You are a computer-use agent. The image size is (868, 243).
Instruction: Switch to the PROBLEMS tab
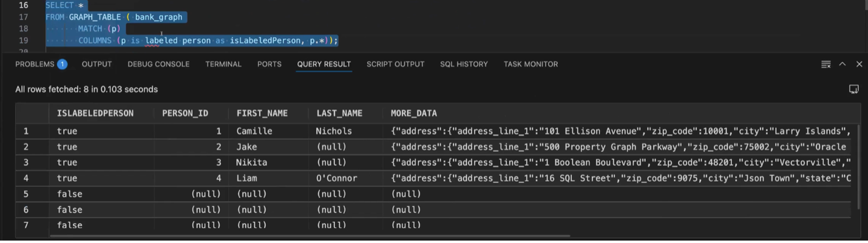point(35,64)
